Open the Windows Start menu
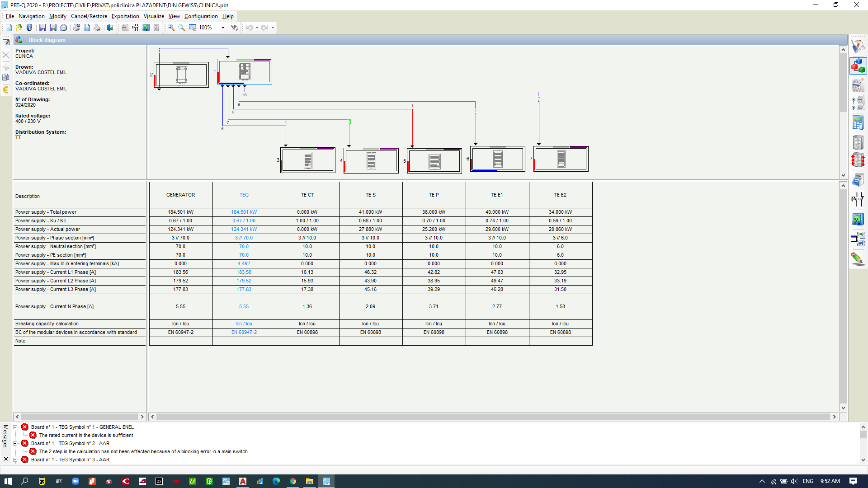Viewport: 868px width, 488px height. coord(8,481)
